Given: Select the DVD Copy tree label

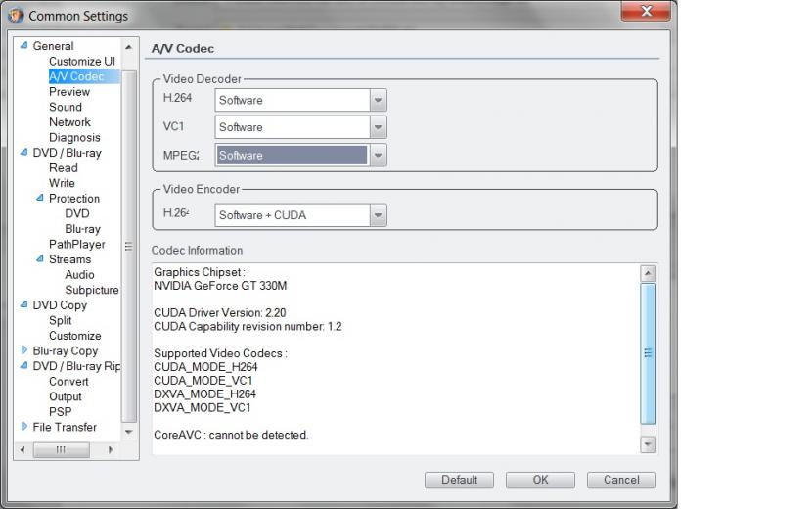Looking at the screenshot, I should click(60, 305).
